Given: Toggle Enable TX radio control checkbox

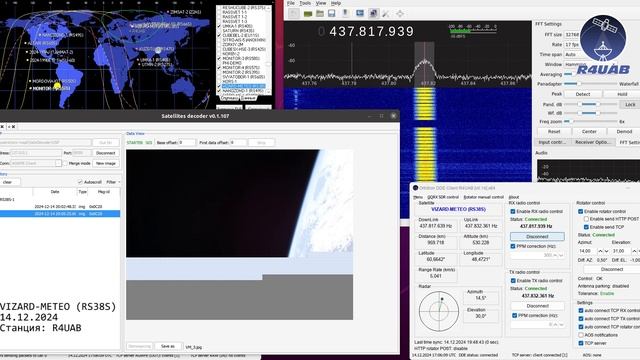Looking at the screenshot, I should click(x=513, y=280).
